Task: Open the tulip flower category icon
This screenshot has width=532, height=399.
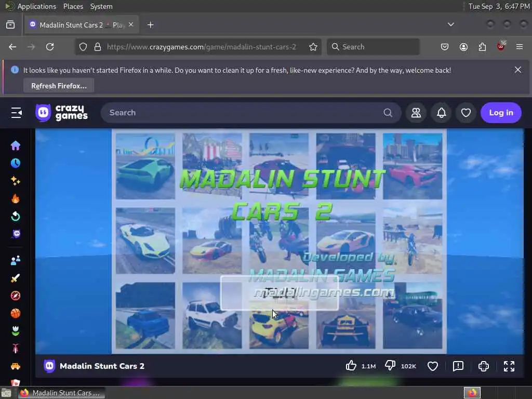Action: coord(15,331)
